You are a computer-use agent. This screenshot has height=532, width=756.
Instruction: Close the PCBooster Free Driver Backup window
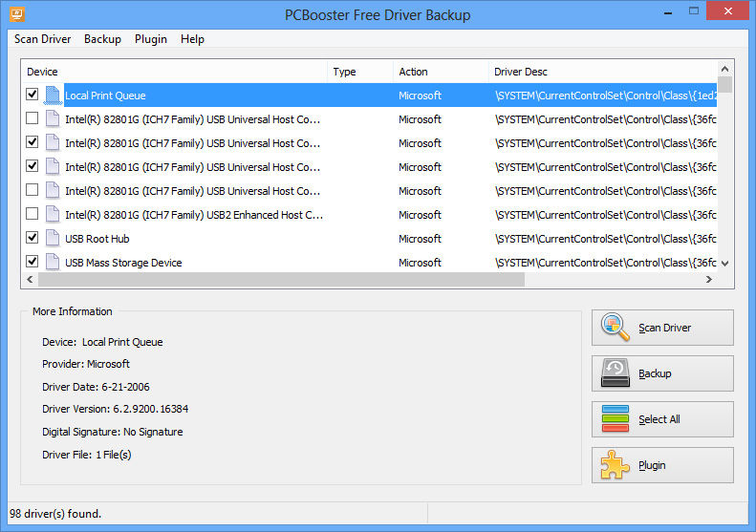click(x=727, y=11)
